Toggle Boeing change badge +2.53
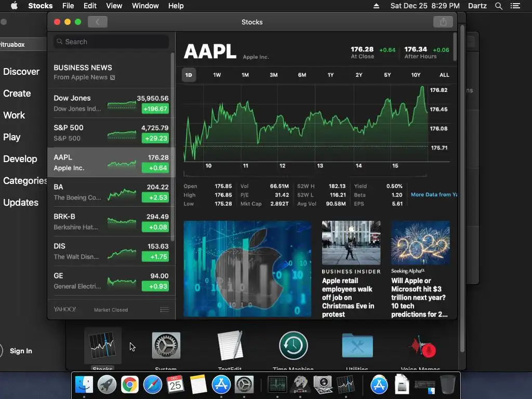532x399 pixels. [155, 197]
